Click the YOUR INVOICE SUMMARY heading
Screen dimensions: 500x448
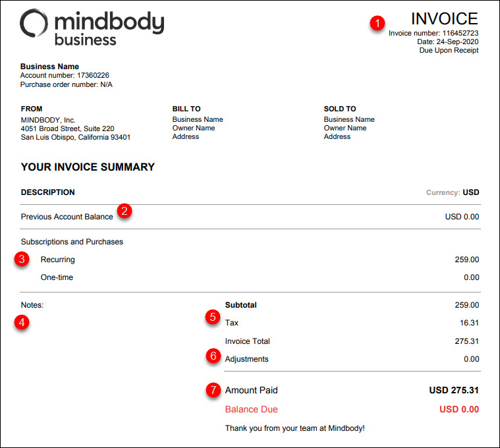pyautogui.click(x=88, y=167)
